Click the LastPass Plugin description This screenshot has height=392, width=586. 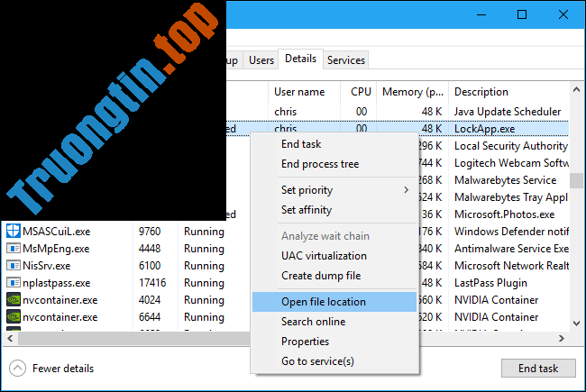point(490,283)
